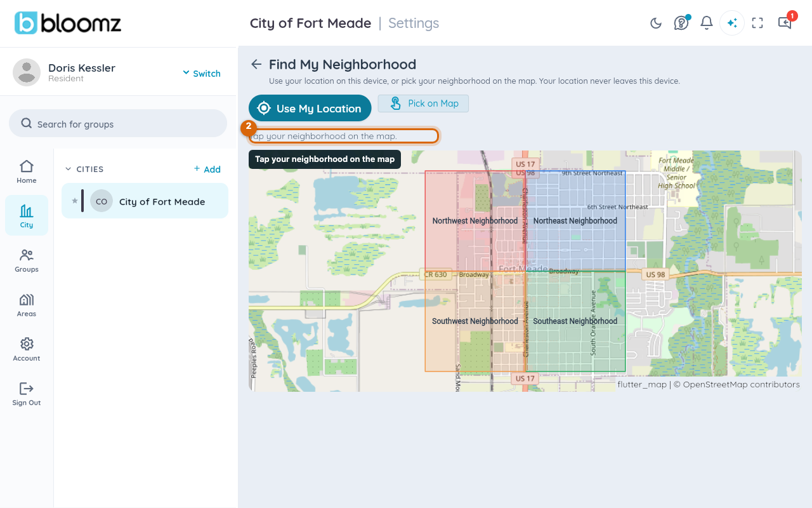This screenshot has height=508, width=812.
Task: Click Pick on Map button
Action: (423, 104)
